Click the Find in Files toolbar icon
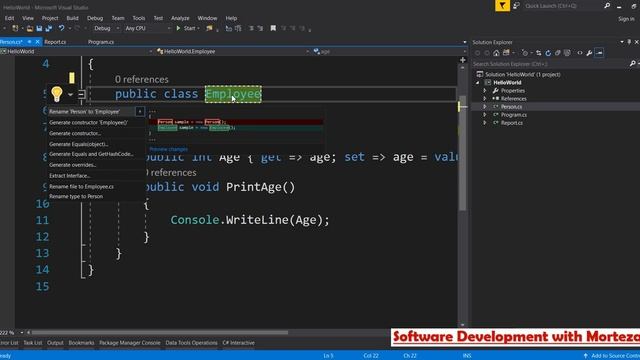640x360 pixels. click(209, 29)
